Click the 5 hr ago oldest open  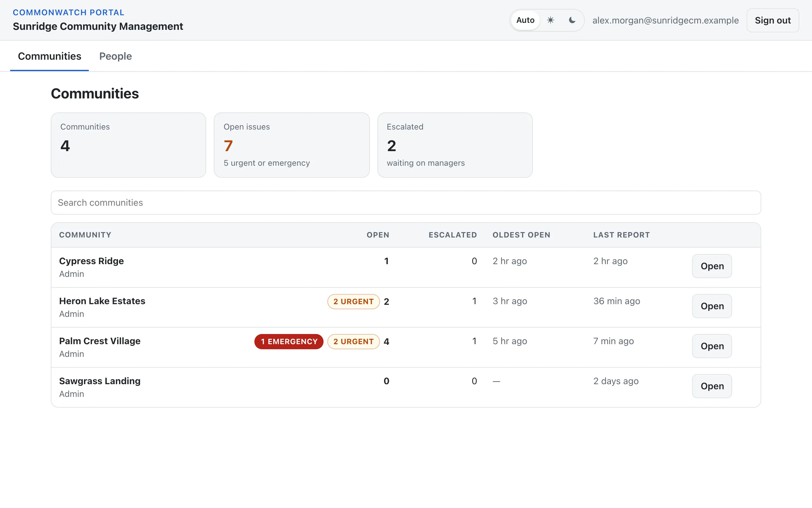[x=510, y=341]
